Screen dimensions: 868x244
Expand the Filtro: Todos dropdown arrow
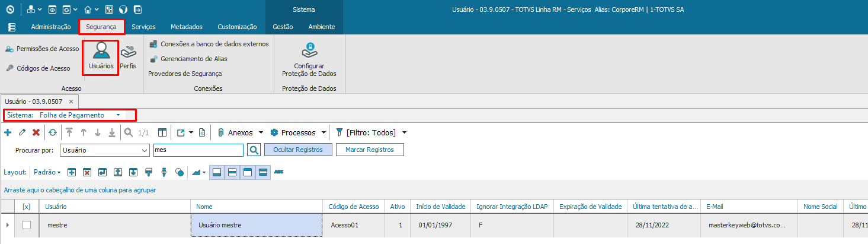404,132
